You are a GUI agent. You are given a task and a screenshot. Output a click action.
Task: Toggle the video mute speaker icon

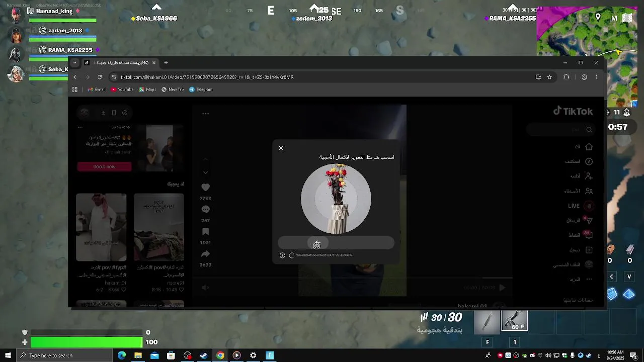(205, 288)
